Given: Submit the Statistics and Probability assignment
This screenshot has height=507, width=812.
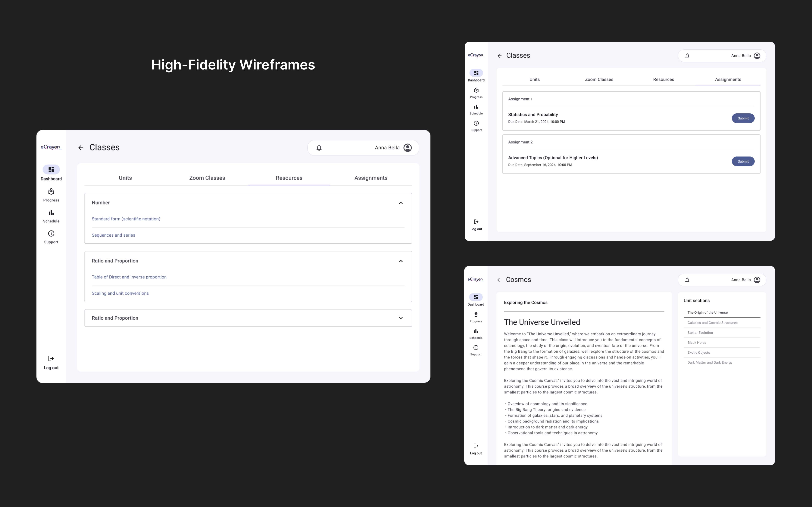Looking at the screenshot, I should (x=743, y=118).
